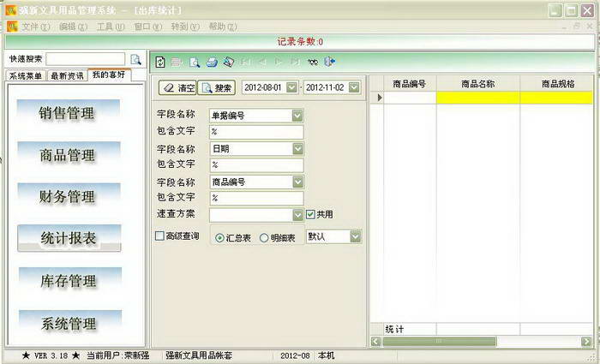Image resolution: width=600 pixels, height=364 pixels.
Task: Click the refresh icon in the toolbar
Action: pos(160,62)
